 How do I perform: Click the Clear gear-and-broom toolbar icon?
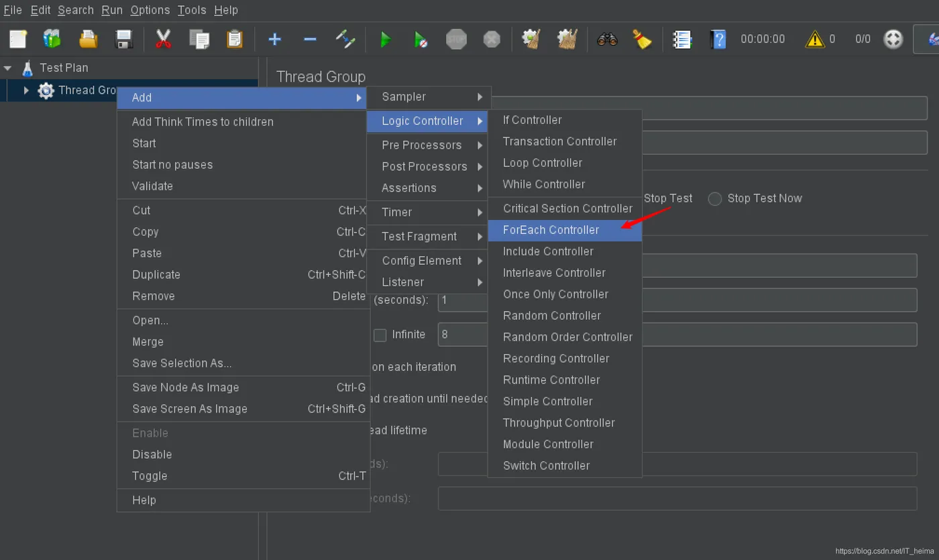click(531, 39)
